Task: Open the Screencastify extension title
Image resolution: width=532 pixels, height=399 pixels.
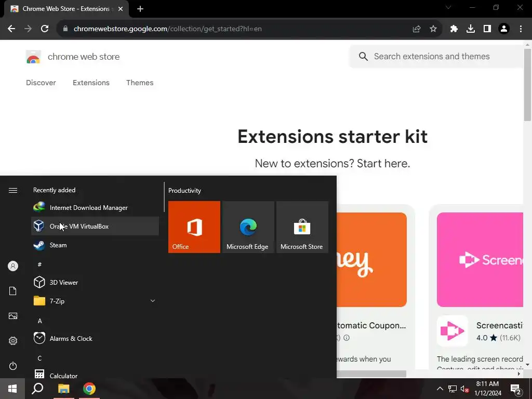Action: tap(499, 325)
